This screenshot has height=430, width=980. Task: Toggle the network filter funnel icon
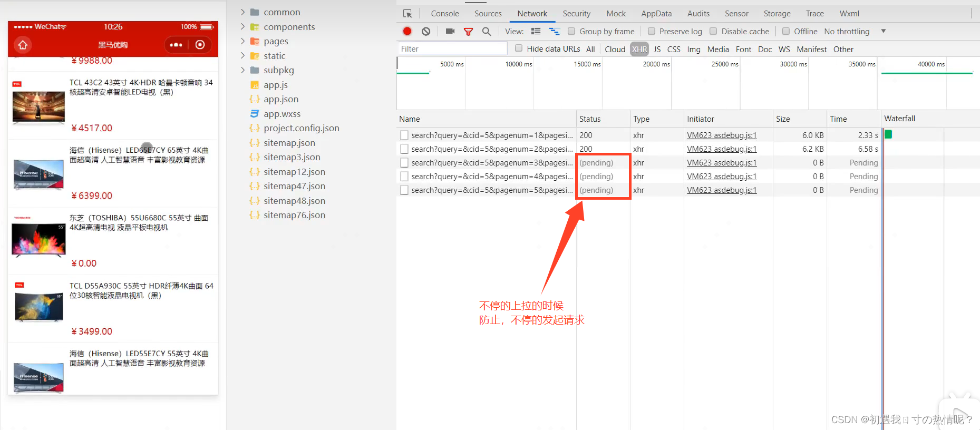(468, 32)
